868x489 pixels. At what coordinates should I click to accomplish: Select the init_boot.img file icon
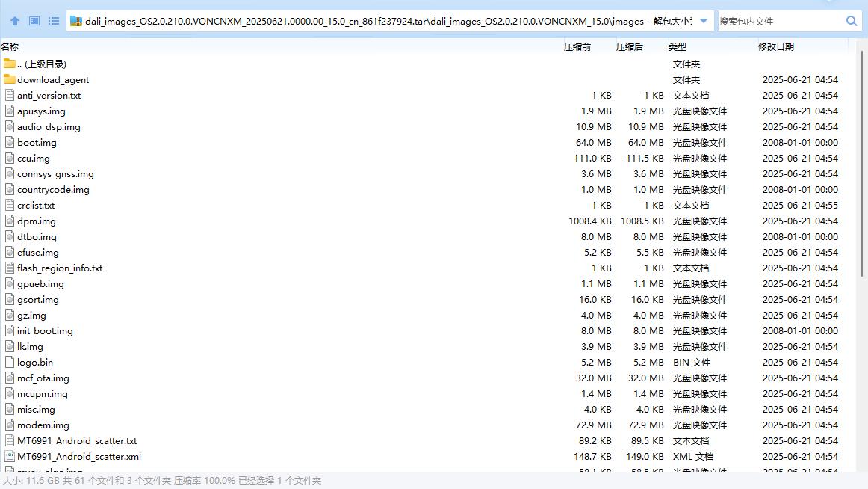10,330
